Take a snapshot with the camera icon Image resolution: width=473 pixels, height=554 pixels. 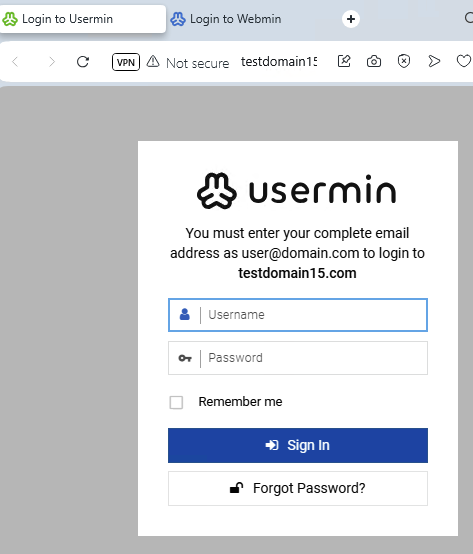(374, 61)
